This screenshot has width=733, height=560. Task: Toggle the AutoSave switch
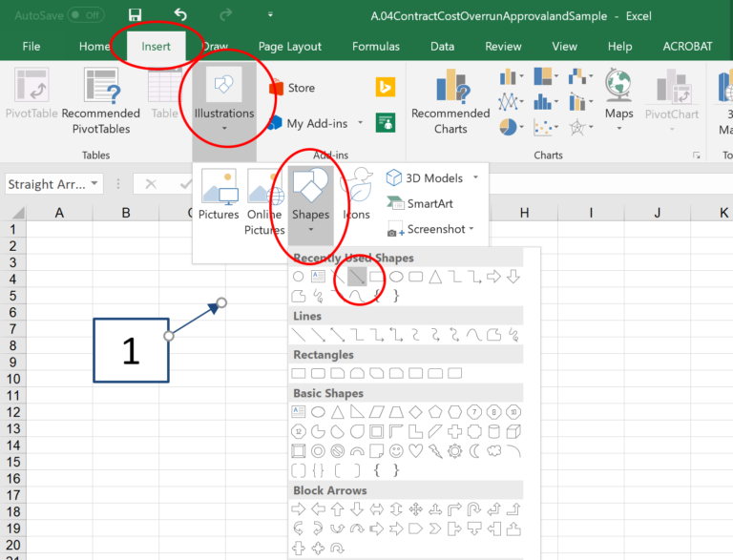click(86, 15)
